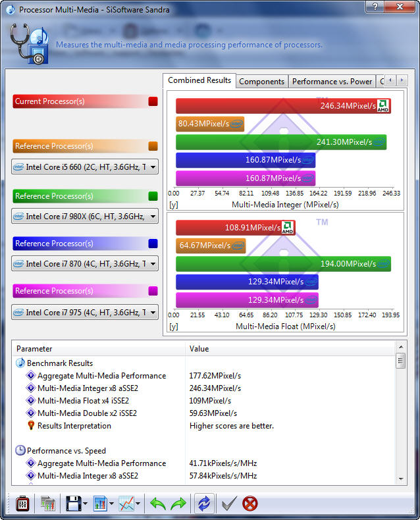Click the 57.84kPixels/s/MHz value

pyautogui.click(x=223, y=476)
